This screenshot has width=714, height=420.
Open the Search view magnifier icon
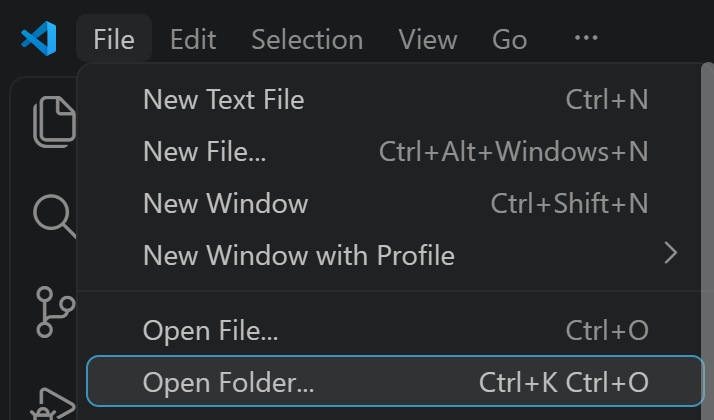tap(54, 216)
